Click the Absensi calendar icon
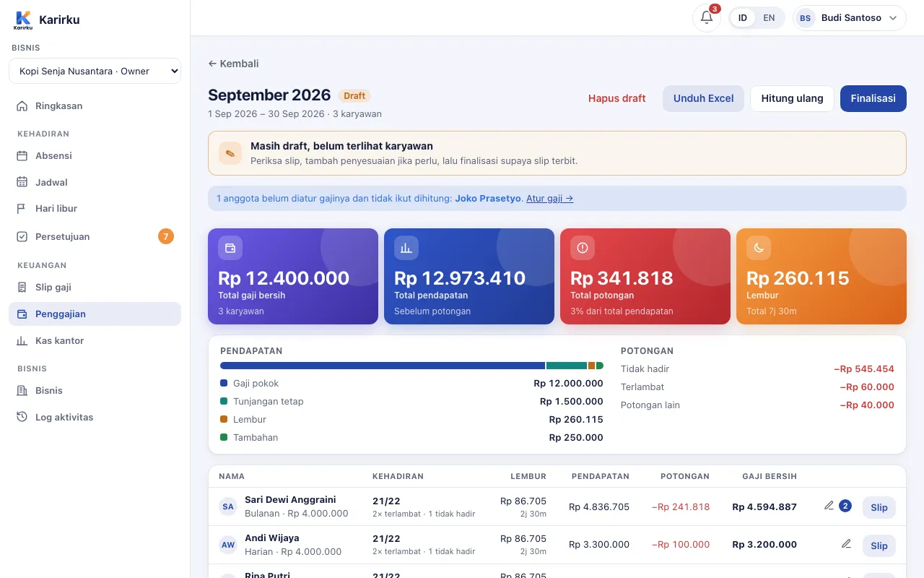 click(22, 156)
